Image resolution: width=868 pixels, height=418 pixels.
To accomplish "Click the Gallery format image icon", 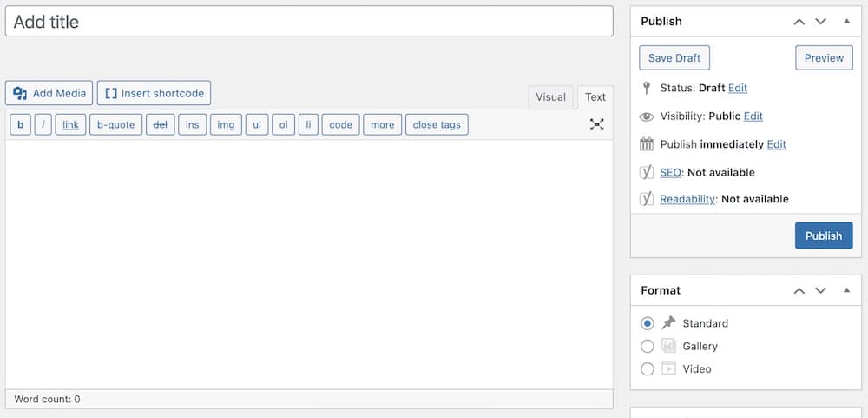I will tap(668, 346).
